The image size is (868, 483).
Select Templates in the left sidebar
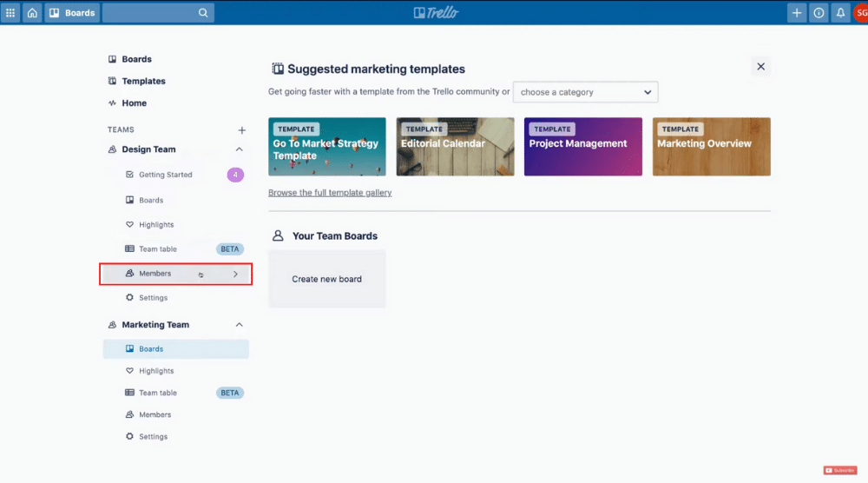click(137, 81)
